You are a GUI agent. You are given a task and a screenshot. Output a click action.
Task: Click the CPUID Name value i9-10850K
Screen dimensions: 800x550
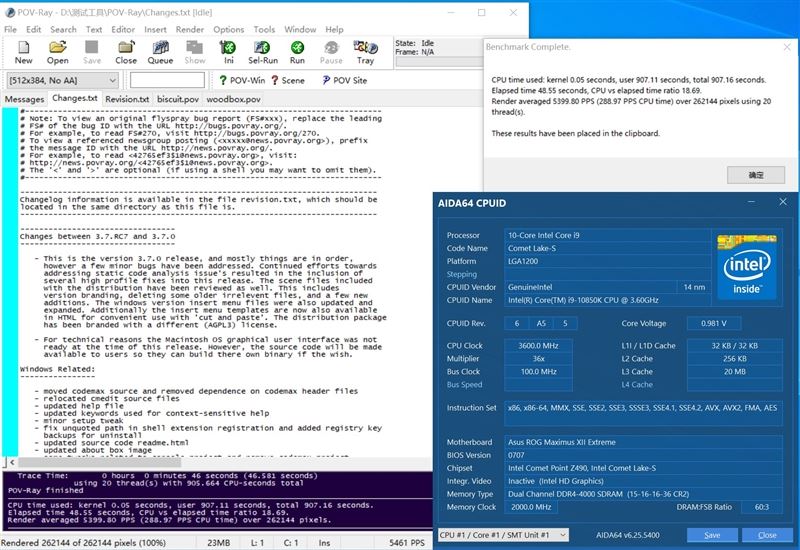[607, 300]
